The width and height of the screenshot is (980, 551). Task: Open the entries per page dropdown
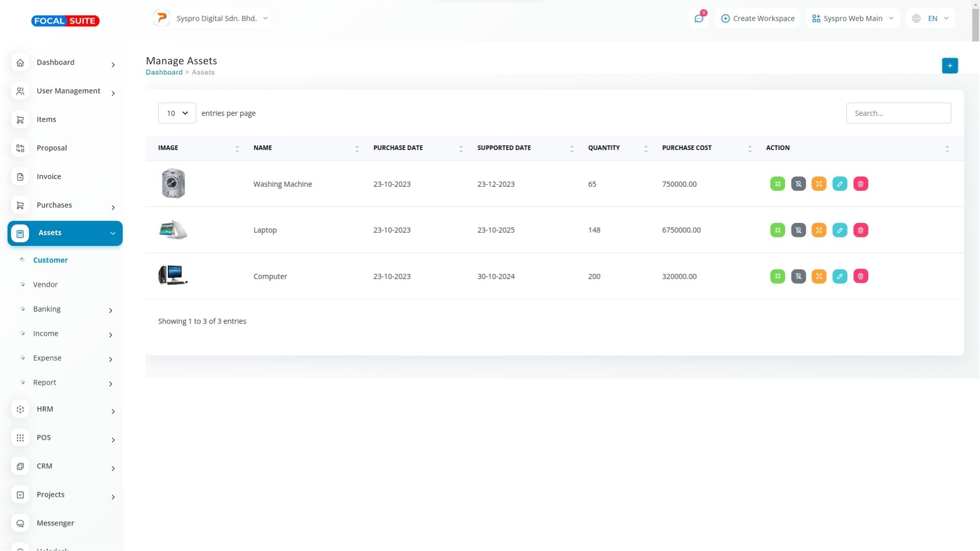177,113
